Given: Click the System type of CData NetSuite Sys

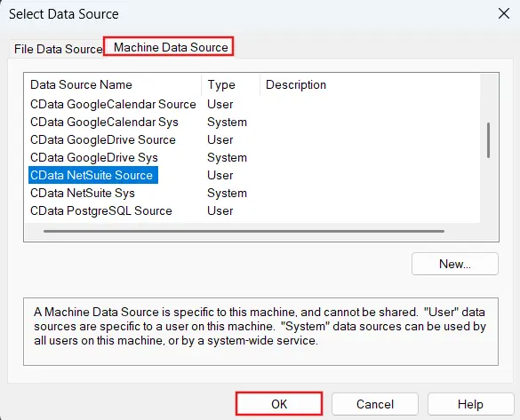Looking at the screenshot, I should (228, 193).
